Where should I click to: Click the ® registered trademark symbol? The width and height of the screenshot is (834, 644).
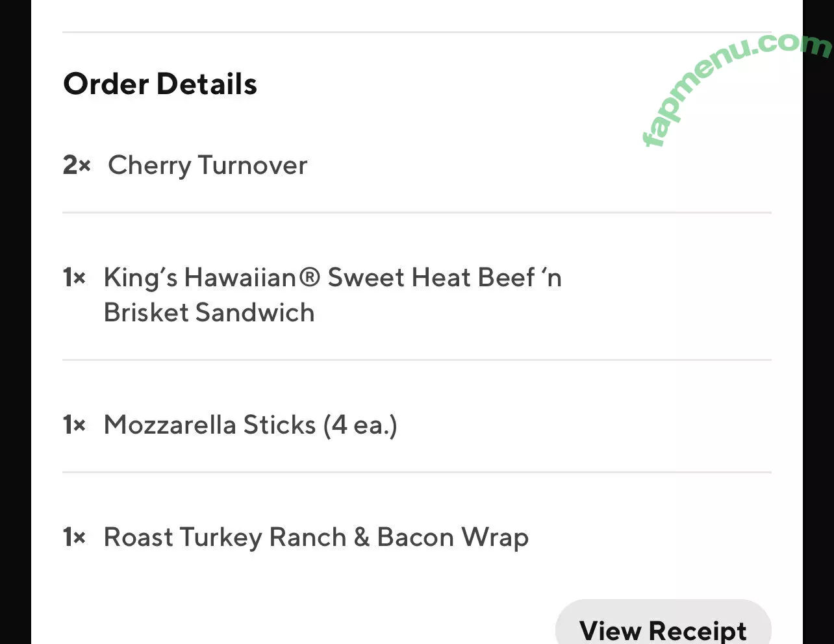(x=310, y=277)
